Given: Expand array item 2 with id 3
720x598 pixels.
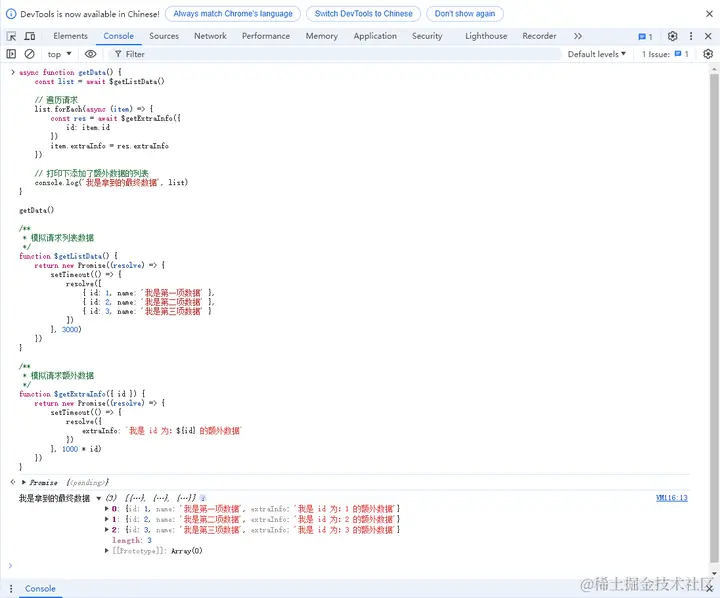Looking at the screenshot, I should pos(107,530).
